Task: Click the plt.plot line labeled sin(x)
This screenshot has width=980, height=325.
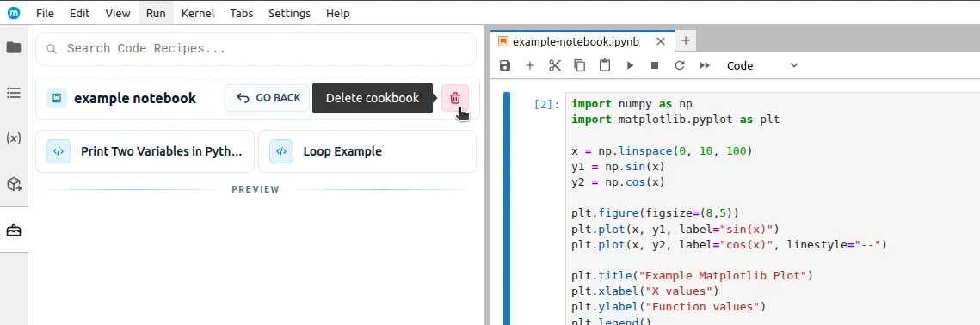Action: [675, 229]
